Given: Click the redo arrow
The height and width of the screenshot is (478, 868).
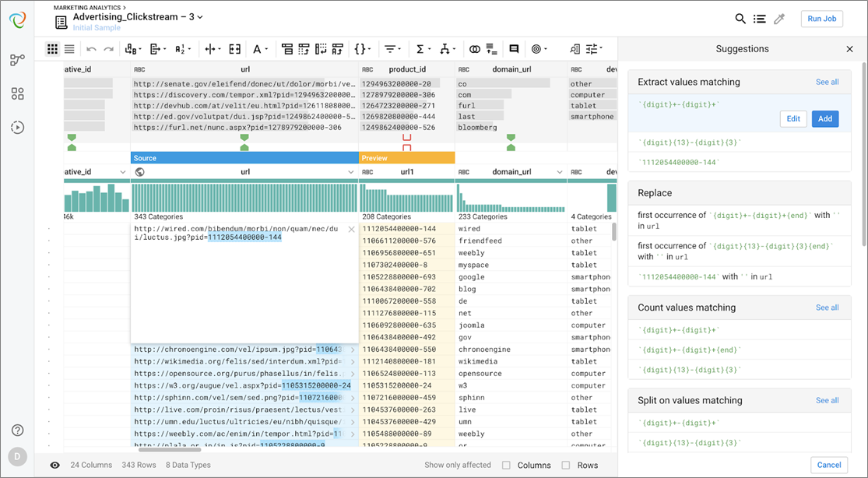Looking at the screenshot, I should pyautogui.click(x=108, y=49).
